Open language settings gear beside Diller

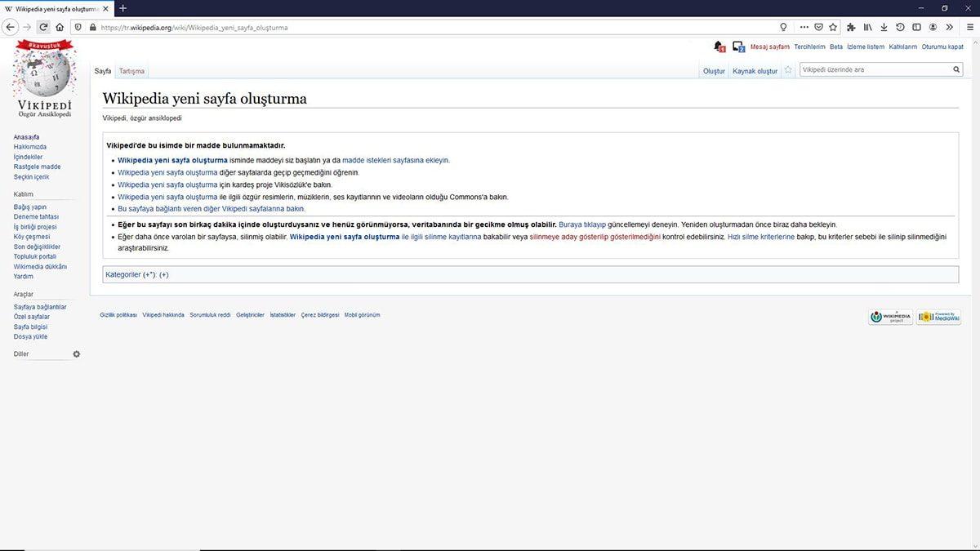click(76, 353)
